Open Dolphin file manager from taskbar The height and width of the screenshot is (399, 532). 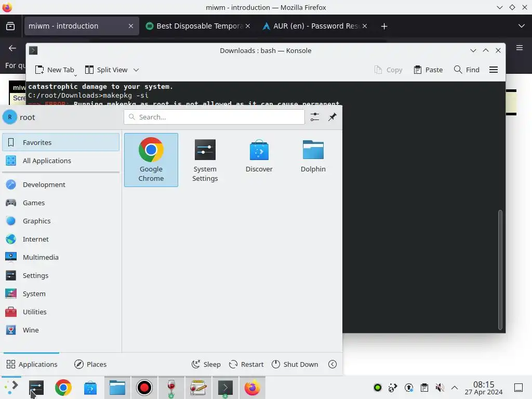[x=117, y=388]
